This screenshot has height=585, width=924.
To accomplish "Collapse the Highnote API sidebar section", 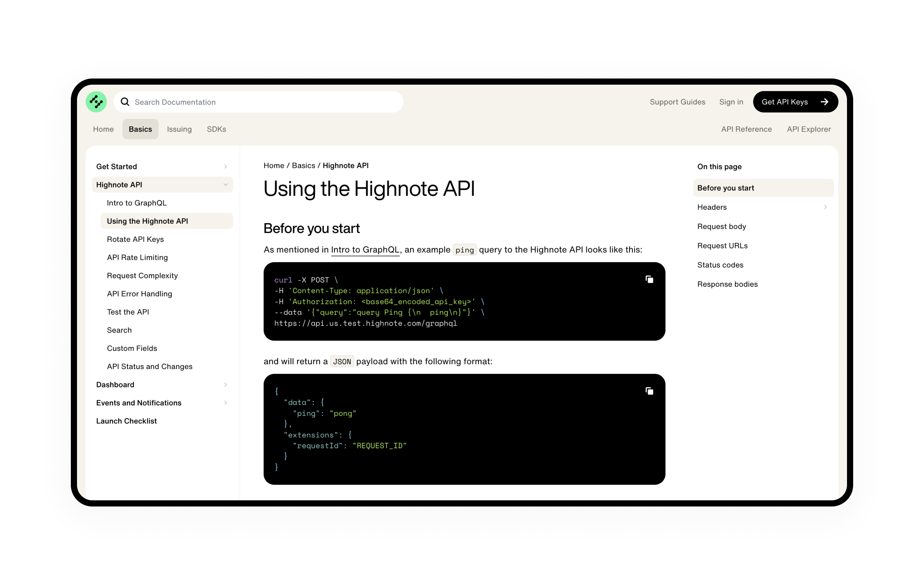I will click(225, 185).
